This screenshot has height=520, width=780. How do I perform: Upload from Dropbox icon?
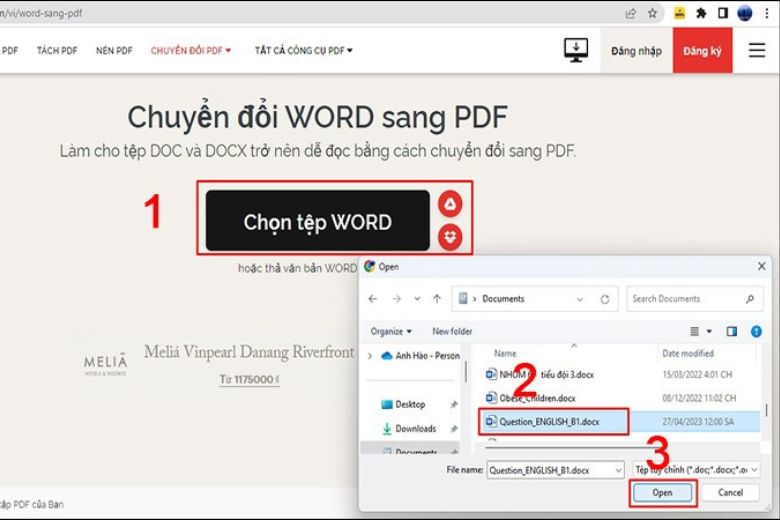[450, 237]
